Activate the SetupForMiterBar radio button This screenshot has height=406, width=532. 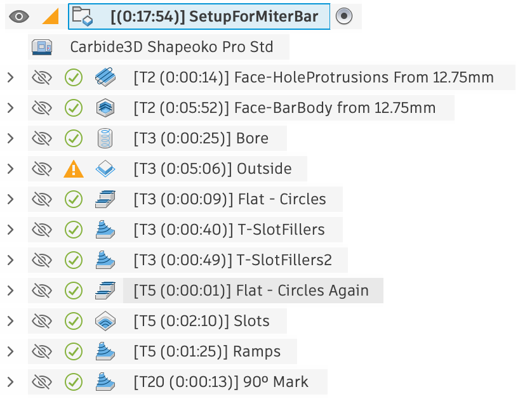[344, 16]
